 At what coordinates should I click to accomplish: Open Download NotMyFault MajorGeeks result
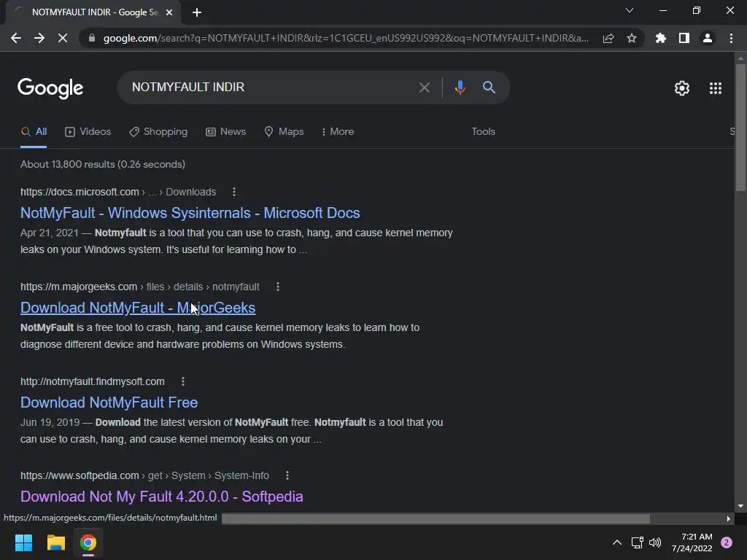tap(138, 308)
